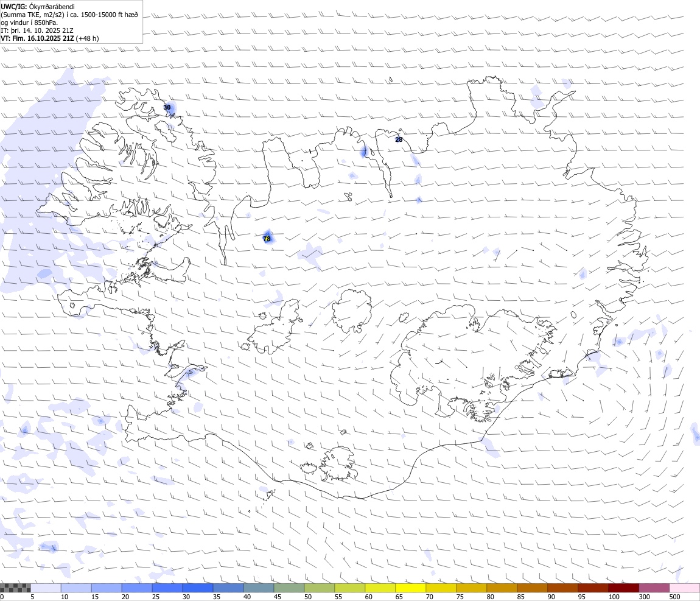Click the brown swatch between 90 and 95
The height and width of the screenshot is (601, 700).
pos(562,588)
